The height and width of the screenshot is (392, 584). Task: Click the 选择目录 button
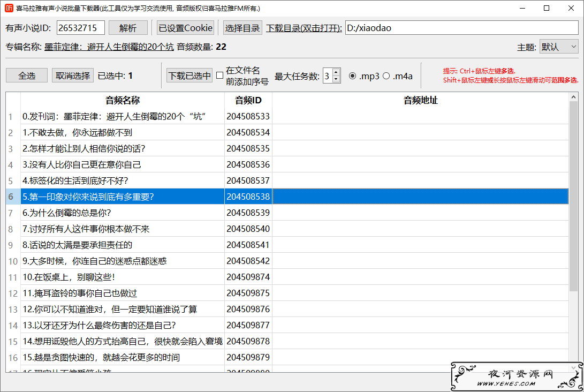click(x=242, y=28)
